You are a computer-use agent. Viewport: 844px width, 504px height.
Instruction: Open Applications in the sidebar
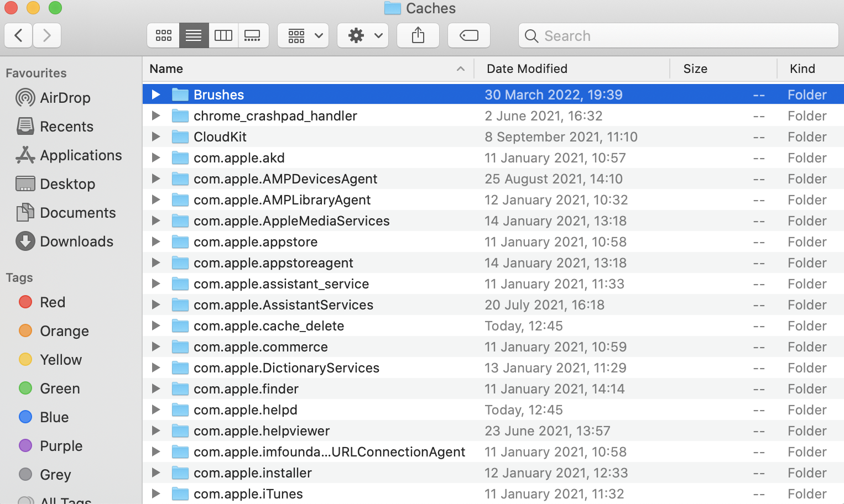click(69, 155)
